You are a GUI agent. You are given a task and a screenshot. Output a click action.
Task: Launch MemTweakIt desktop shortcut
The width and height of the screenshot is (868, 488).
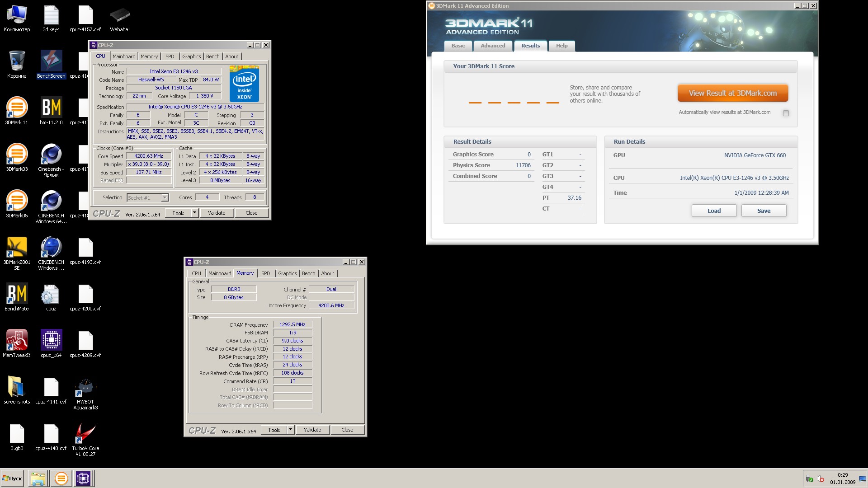coord(17,344)
